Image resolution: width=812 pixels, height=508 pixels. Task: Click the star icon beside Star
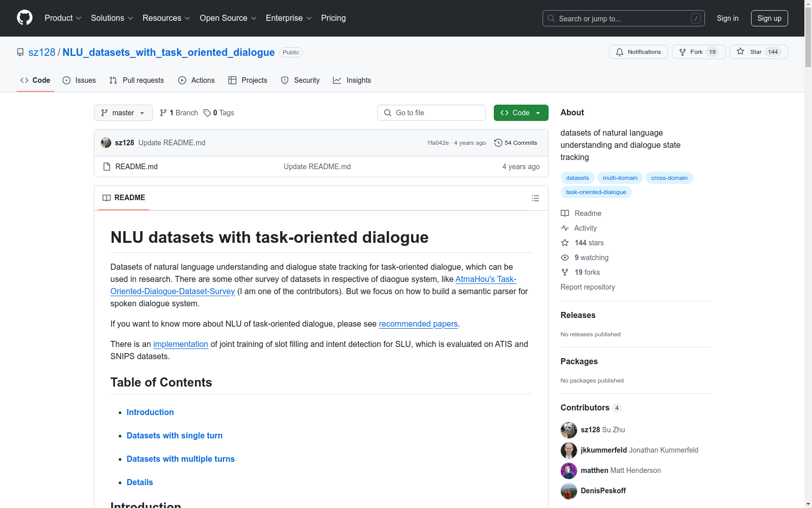pyautogui.click(x=740, y=52)
